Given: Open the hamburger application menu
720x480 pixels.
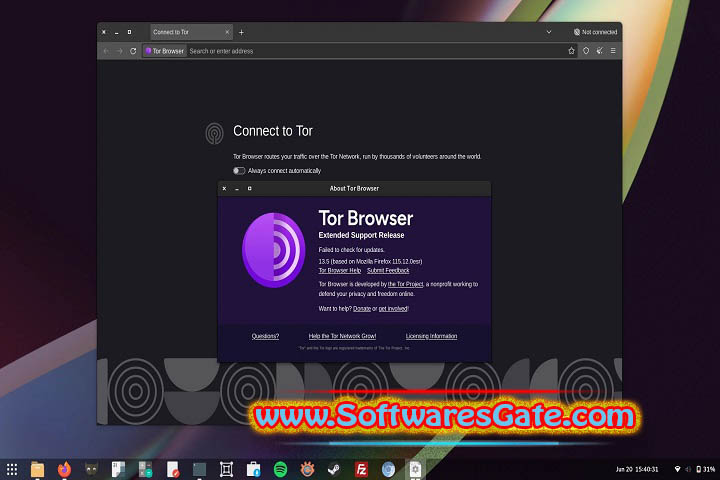Looking at the screenshot, I should coord(613,51).
